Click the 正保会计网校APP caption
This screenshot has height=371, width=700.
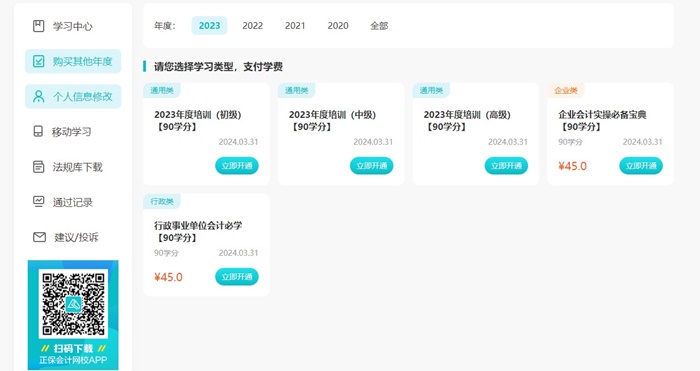point(73,360)
